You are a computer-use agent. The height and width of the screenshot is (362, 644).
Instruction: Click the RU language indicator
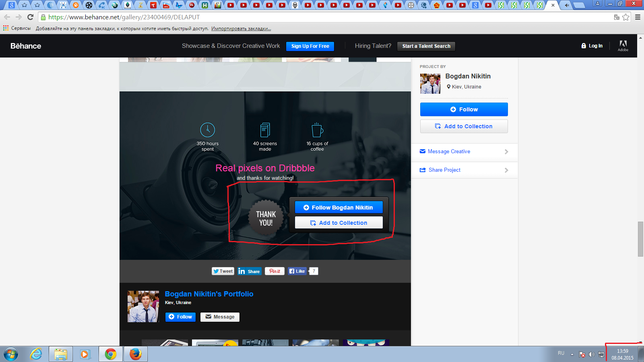(561, 353)
